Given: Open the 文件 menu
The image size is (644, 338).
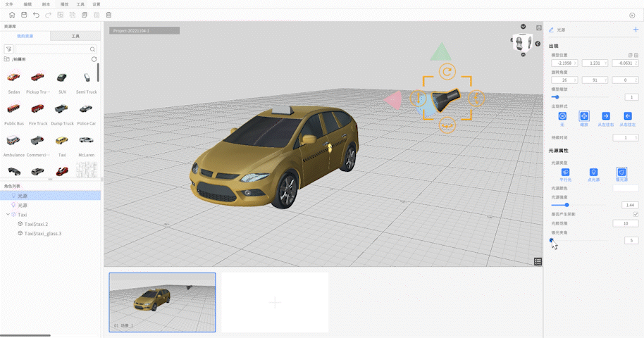Looking at the screenshot, I should (9, 4).
